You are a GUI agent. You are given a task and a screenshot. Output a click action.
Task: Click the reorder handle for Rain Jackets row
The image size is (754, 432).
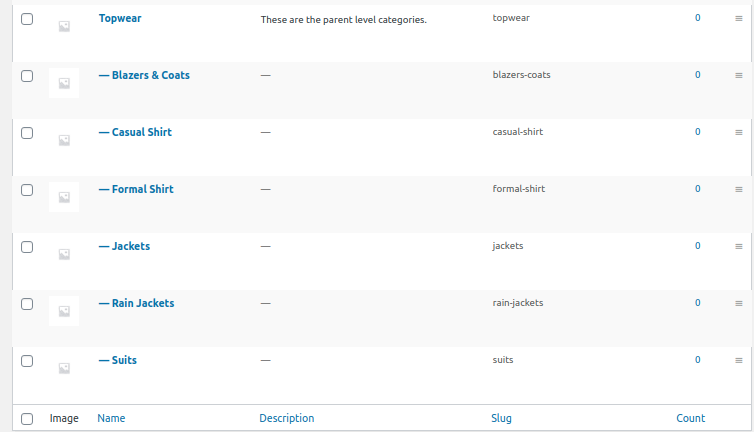tap(739, 304)
